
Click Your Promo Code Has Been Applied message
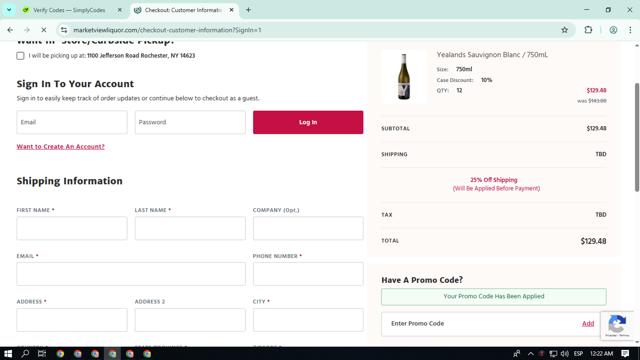[x=493, y=296]
